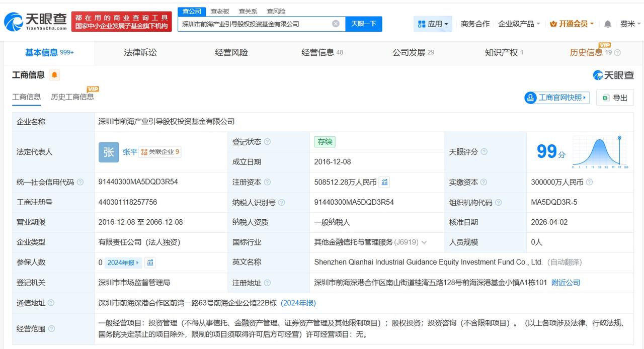Select the 查老板 search tab
This screenshot has width=644, height=349.
pyautogui.click(x=219, y=11)
